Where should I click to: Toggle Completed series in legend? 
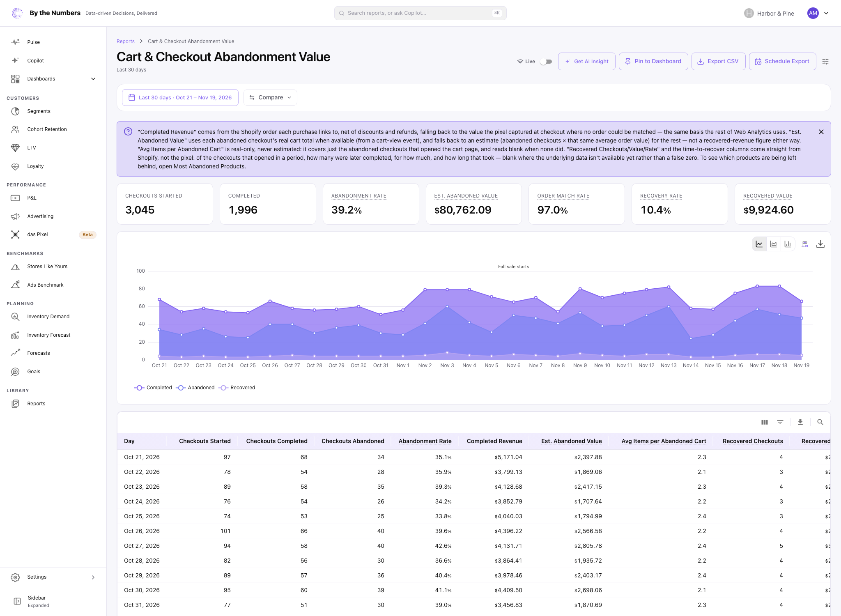tap(153, 388)
